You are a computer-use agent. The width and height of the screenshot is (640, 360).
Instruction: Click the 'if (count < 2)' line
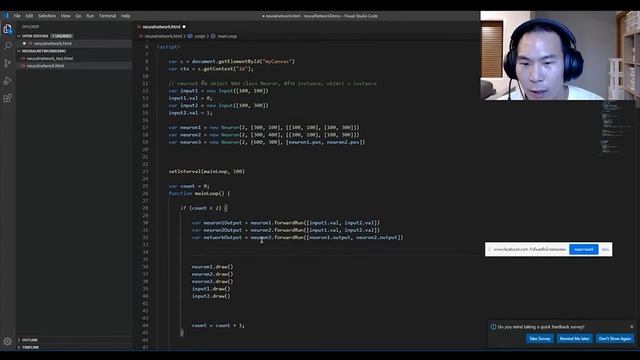point(204,208)
